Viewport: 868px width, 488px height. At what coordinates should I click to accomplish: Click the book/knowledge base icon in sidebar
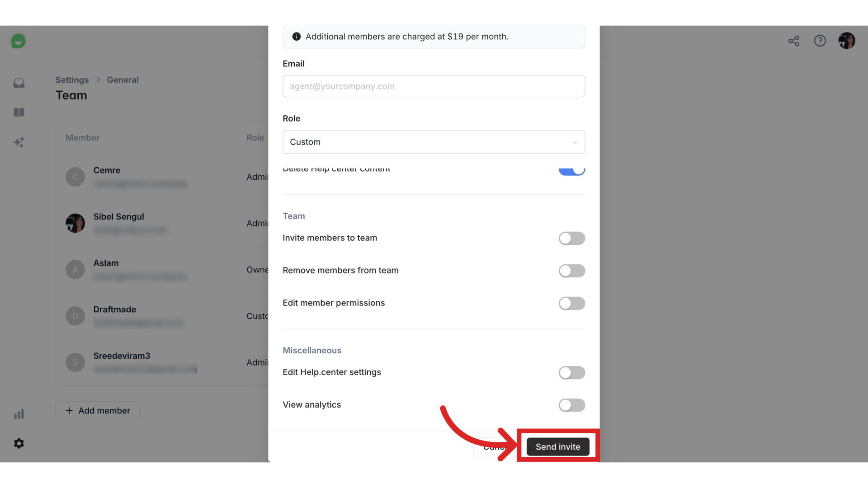pos(19,113)
